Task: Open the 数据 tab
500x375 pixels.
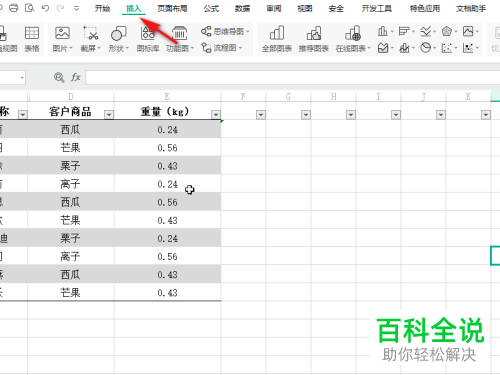Action: click(x=242, y=8)
